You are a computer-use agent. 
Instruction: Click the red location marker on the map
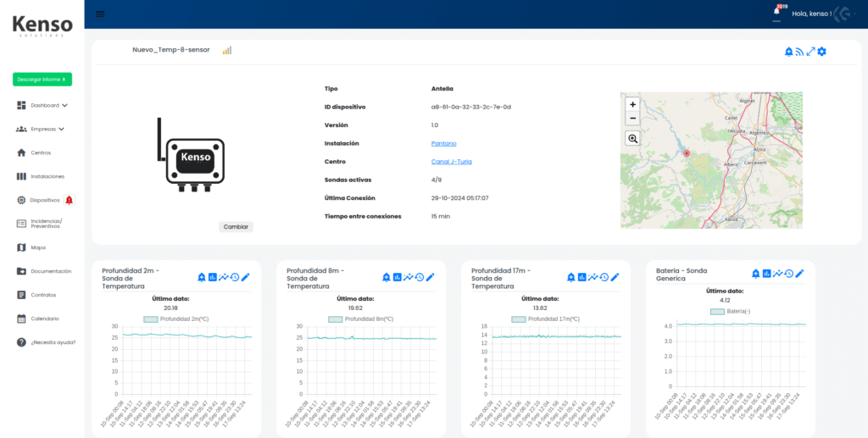pos(687,153)
